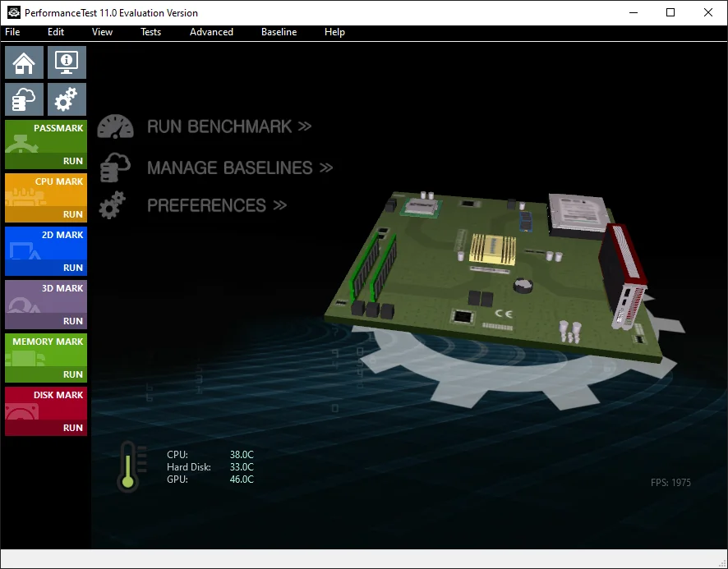Click the yellow CPU heatsink on the motherboard
This screenshot has height=569, width=728.
click(492, 250)
